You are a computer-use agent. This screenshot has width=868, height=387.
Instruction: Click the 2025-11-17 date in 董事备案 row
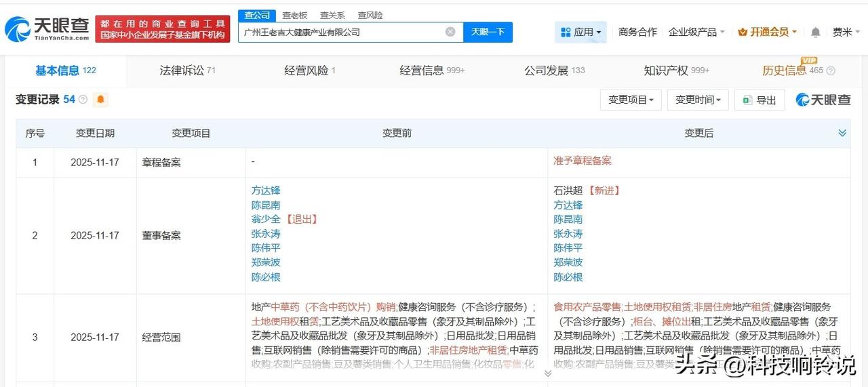coord(95,236)
